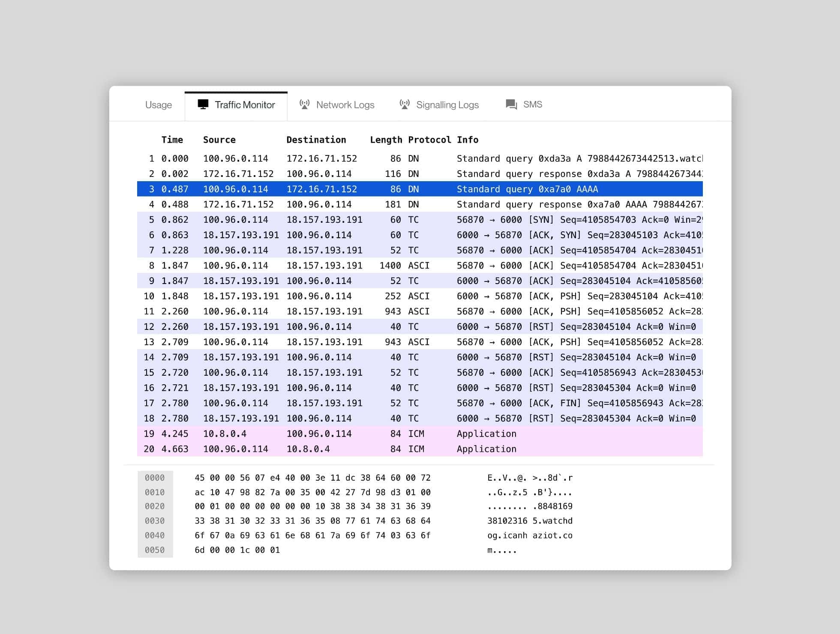
Task: Click the Protocol column header
Action: click(x=429, y=140)
